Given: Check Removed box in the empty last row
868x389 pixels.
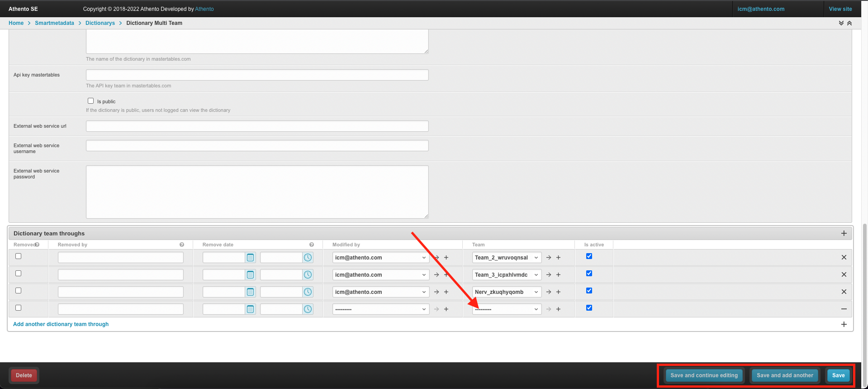Looking at the screenshot, I should pos(19,308).
